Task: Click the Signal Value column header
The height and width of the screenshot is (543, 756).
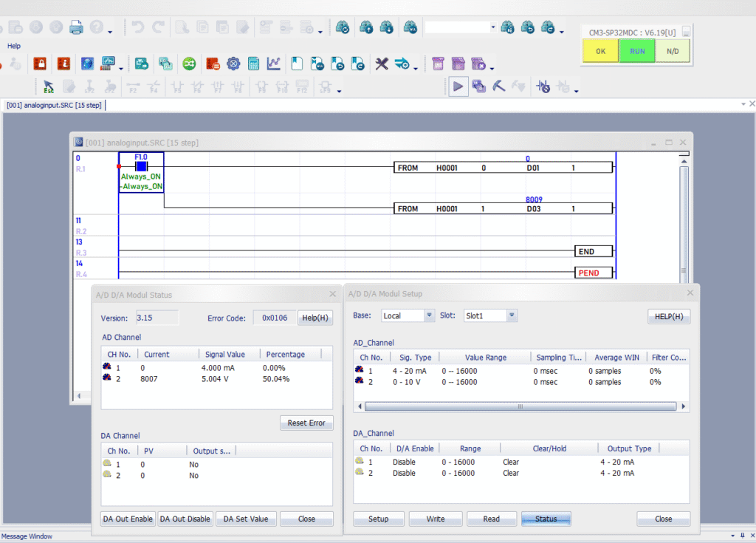Action: click(230, 355)
